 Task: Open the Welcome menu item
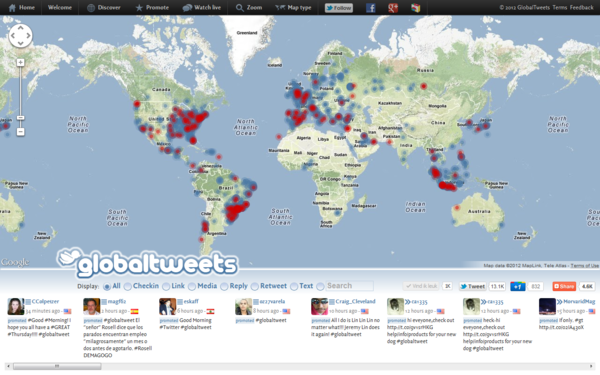(x=60, y=7)
